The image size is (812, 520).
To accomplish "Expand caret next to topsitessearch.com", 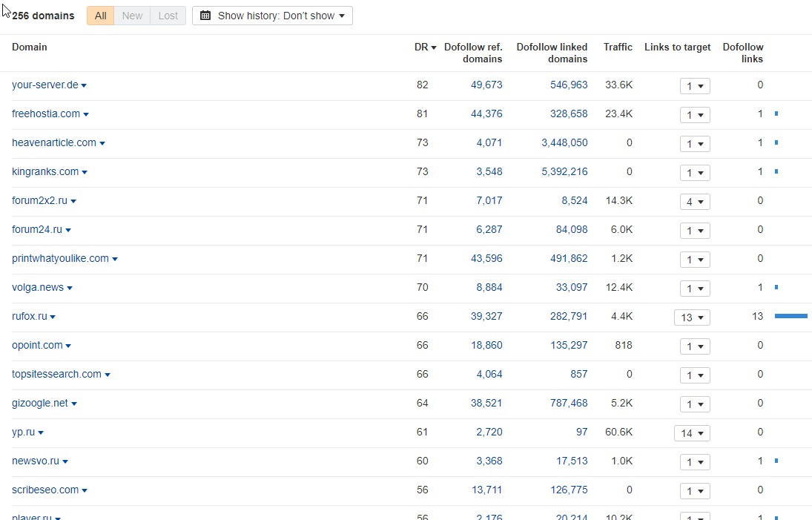I will point(108,375).
